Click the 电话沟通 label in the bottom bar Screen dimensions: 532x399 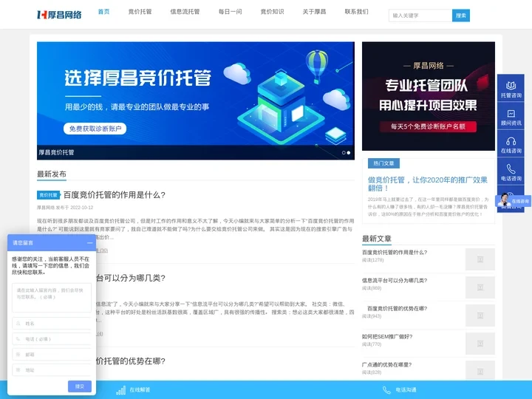point(406,390)
